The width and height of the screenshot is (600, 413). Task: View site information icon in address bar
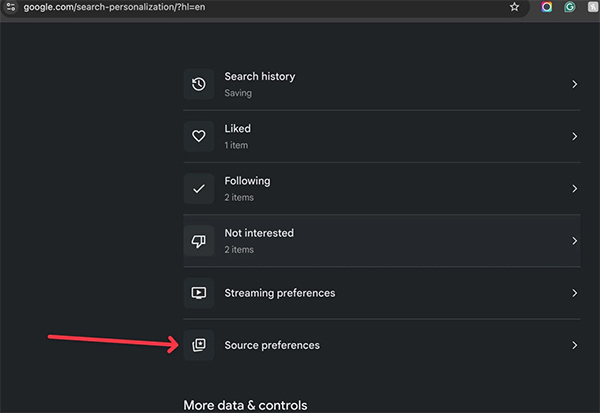pos(10,7)
